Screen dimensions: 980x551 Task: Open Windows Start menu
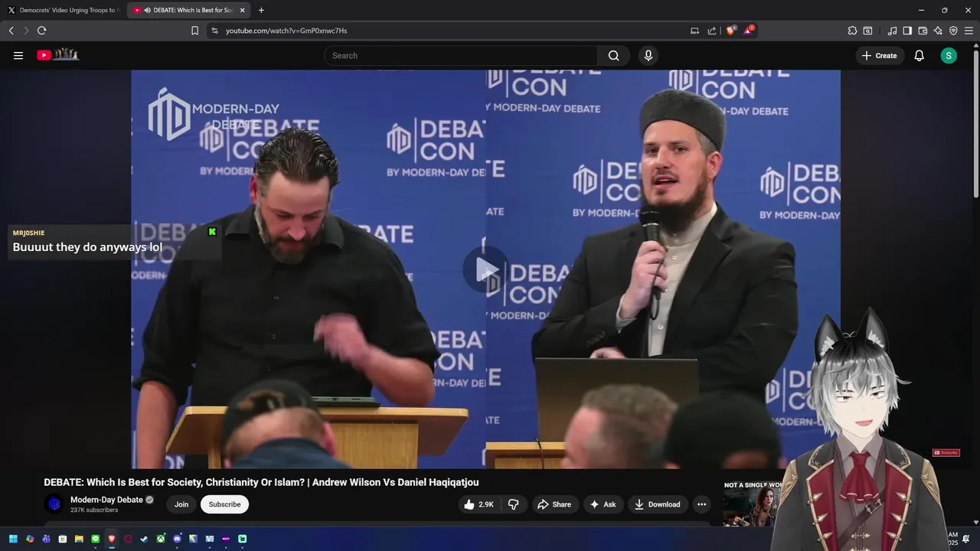[x=13, y=539]
